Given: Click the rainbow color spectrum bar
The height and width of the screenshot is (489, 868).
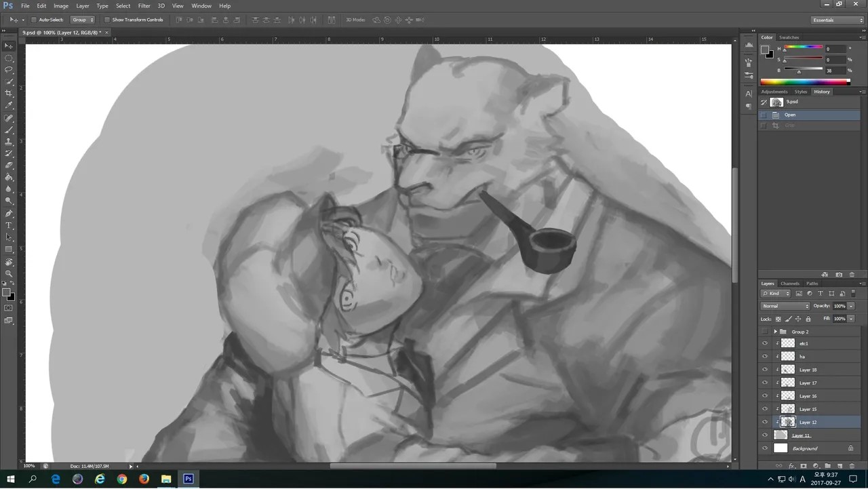Looking at the screenshot, I should point(805,82).
